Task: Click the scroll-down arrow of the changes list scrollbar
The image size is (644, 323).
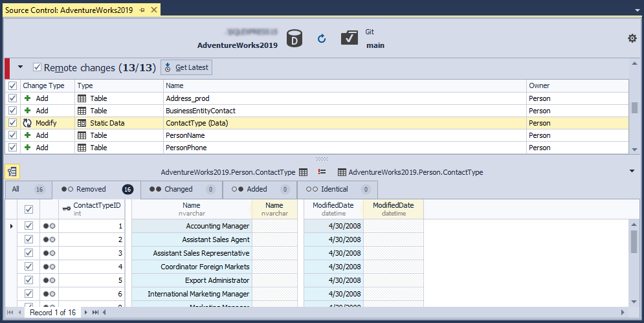Action: pyautogui.click(x=634, y=150)
